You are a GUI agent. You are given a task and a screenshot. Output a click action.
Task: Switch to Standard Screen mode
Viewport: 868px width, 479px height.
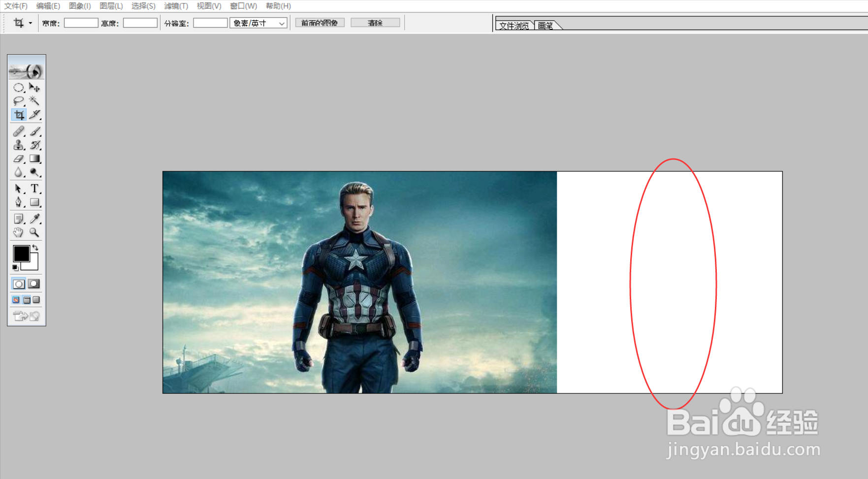(x=16, y=300)
